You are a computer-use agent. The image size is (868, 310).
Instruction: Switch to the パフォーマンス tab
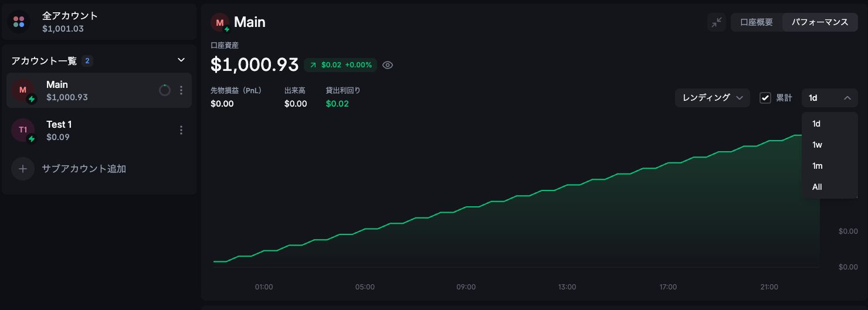click(820, 22)
